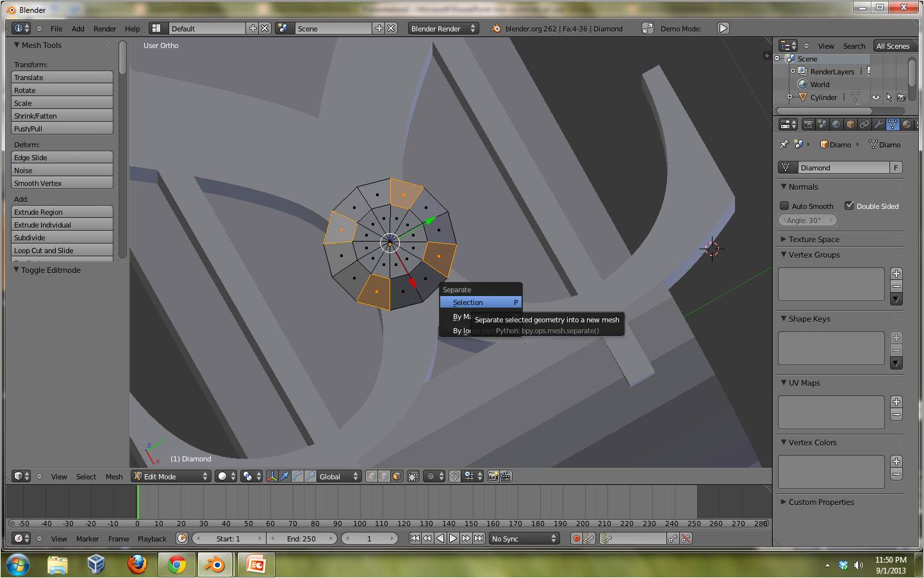The image size is (924, 578).
Task: Click the Loop Cut and Slide button
Action: 62,250
